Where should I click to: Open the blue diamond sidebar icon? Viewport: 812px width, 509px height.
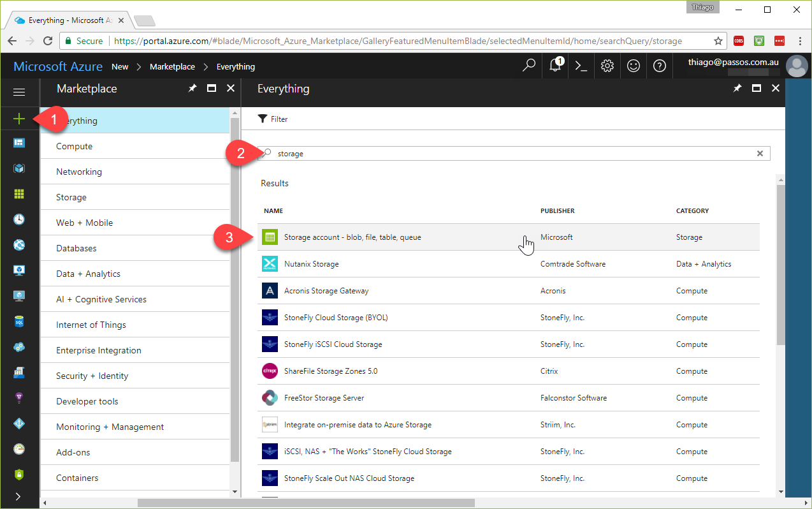[19, 424]
